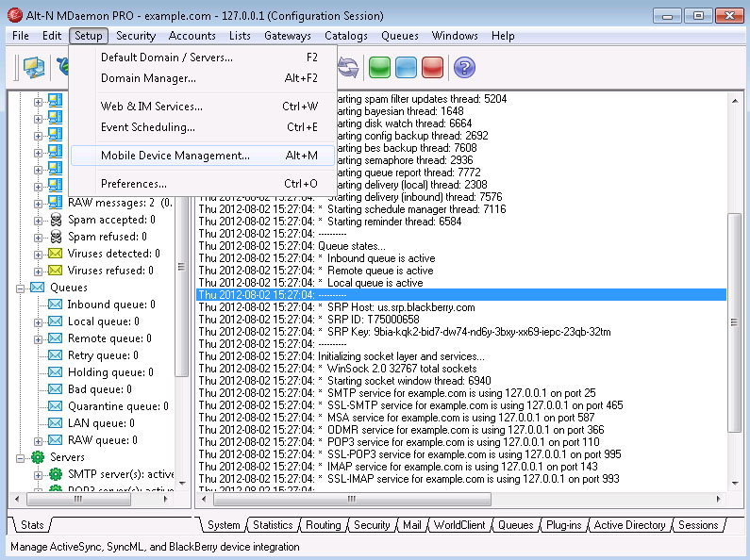Click the MDaemon app icon in title bar
The width and height of the screenshot is (750, 560).
[x=14, y=15]
